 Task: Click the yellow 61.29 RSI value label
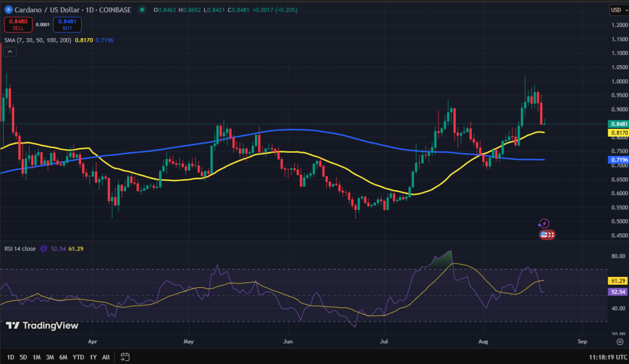618,279
